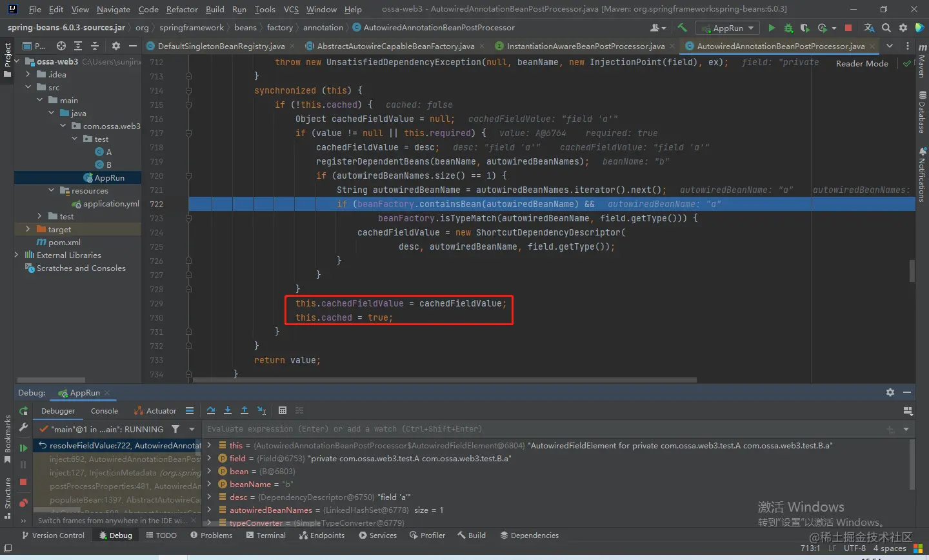Viewport: 929px width, 560px height.
Task: Open IDE settings gear in top toolbar
Action: [x=903, y=28]
